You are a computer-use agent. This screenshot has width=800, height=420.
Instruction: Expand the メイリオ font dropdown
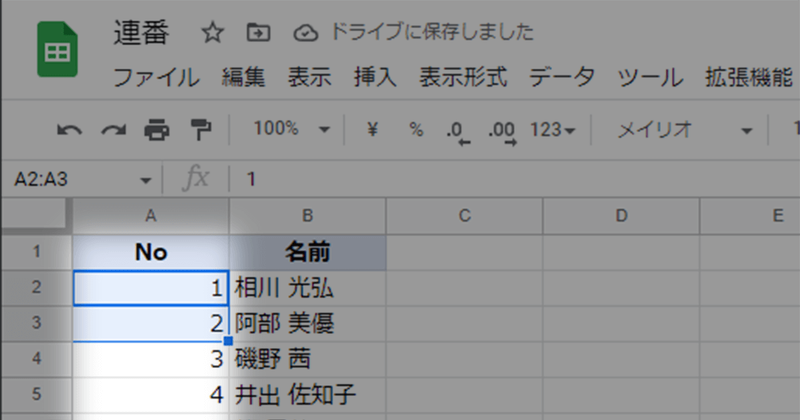pyautogui.click(x=685, y=129)
